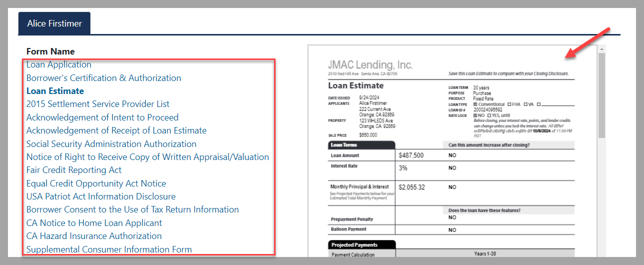644x265 pixels.
Task: Click the $487,500 loan amount value
Action: coord(411,155)
